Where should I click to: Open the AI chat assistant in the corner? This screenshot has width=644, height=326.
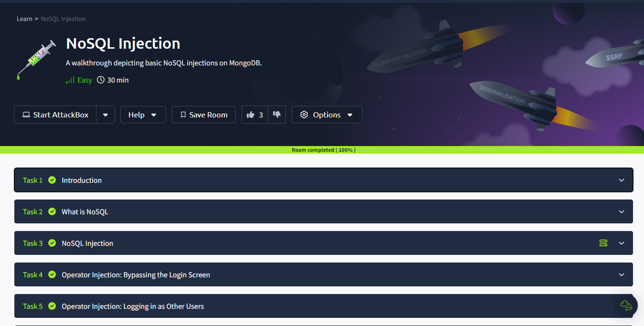[625, 305]
